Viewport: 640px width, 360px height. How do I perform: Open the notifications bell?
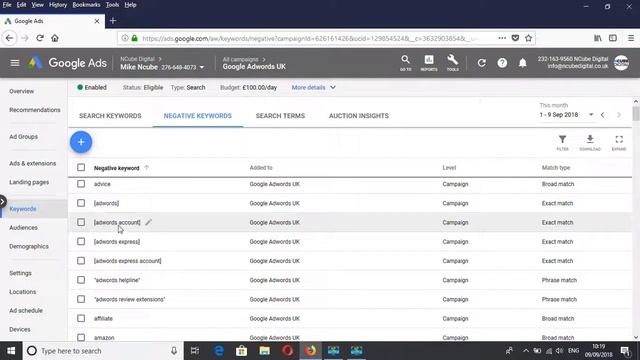522,63
